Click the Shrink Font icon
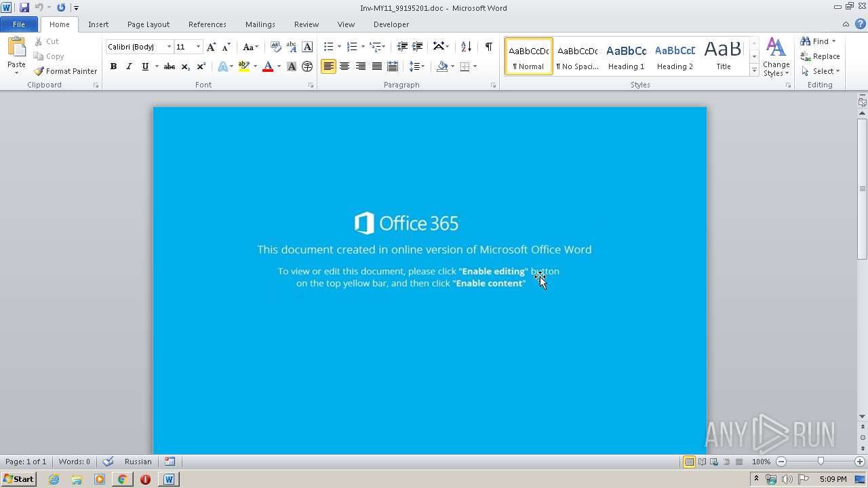This screenshot has width=868, height=488. pos(226,47)
